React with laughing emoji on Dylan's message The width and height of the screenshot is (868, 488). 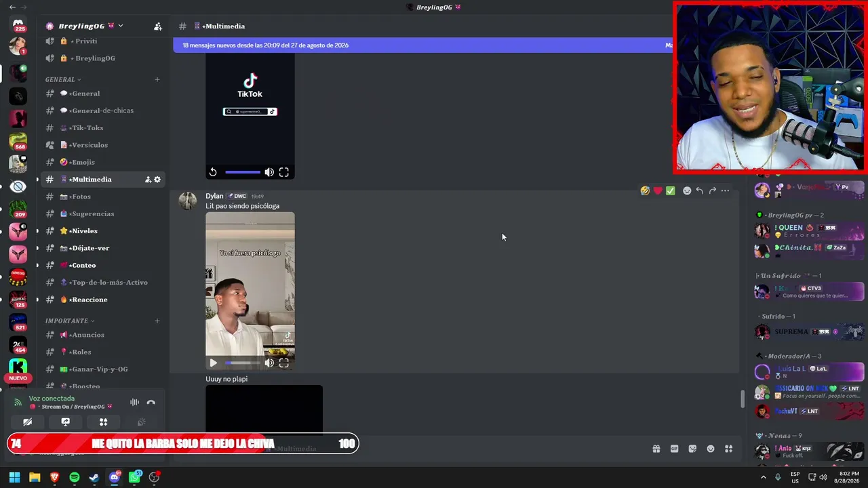[x=645, y=191]
